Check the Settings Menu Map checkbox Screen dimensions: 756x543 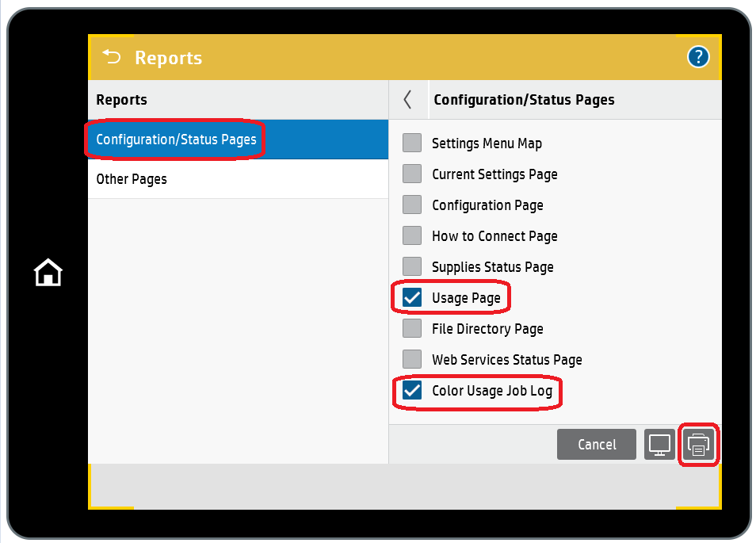pyautogui.click(x=412, y=143)
